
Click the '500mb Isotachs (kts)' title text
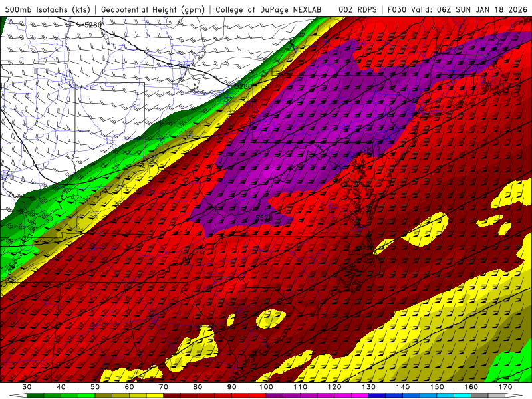tap(47, 9)
